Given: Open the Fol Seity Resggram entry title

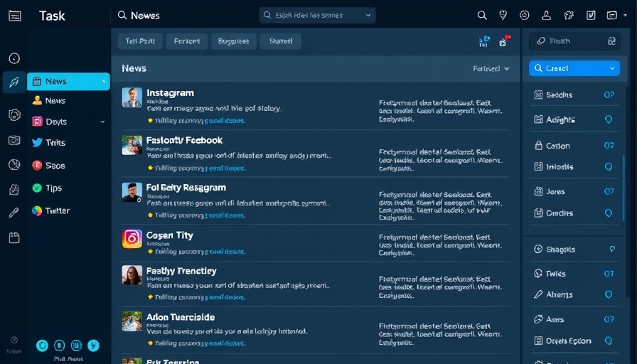Looking at the screenshot, I should tap(186, 188).
